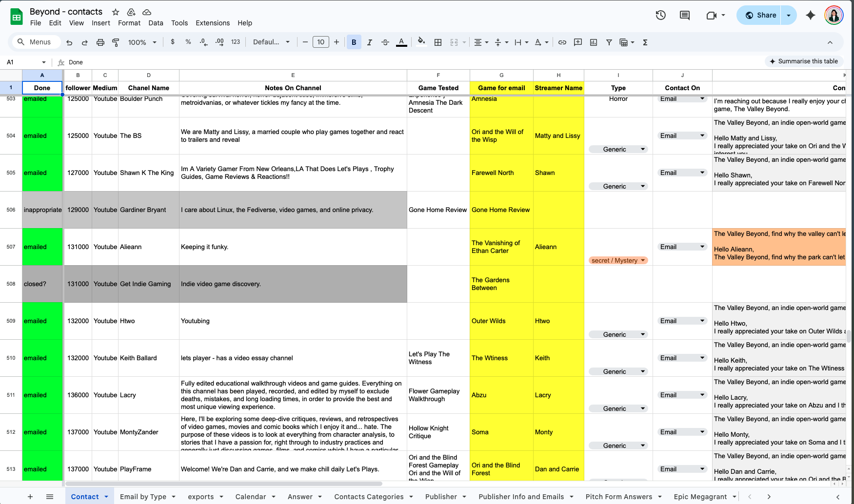Open functions sigma menu

(645, 42)
